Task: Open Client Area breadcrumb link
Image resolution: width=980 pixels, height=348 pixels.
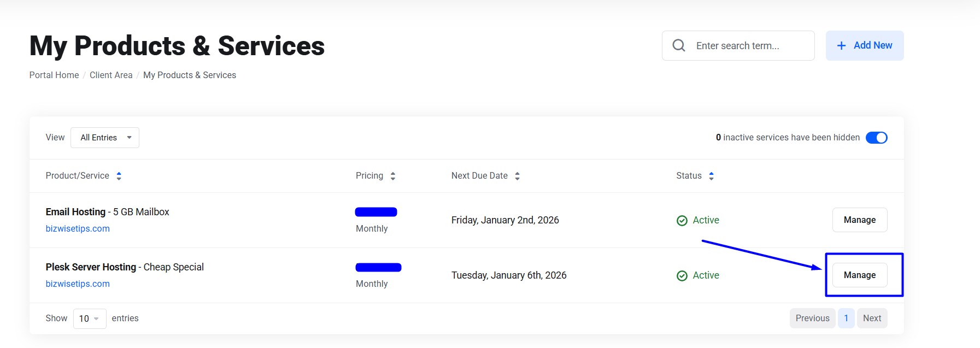Action: click(111, 75)
